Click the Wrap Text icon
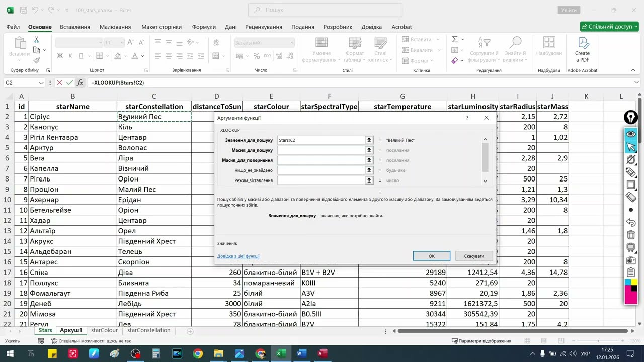Image resolution: width=644 pixels, height=362 pixels. tap(216, 42)
